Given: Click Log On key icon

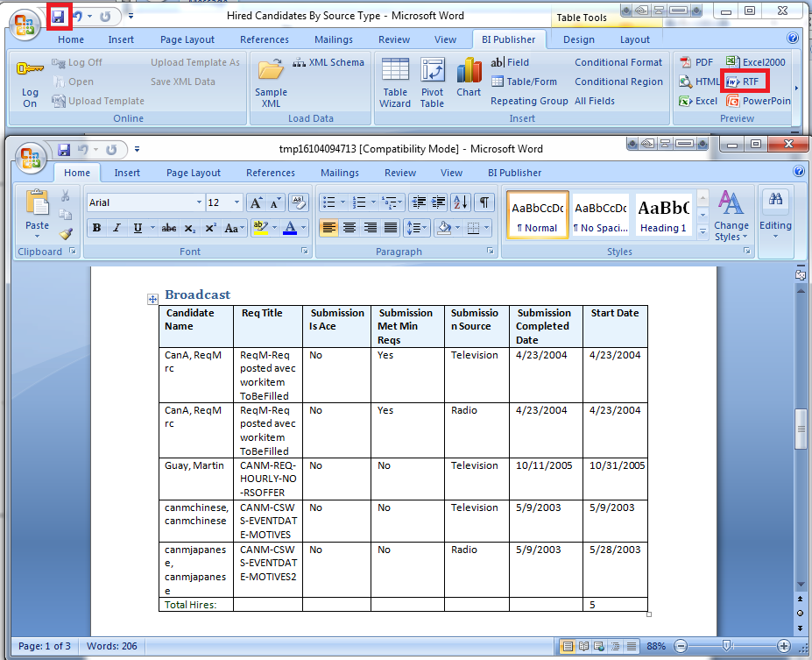Looking at the screenshot, I should [30, 68].
